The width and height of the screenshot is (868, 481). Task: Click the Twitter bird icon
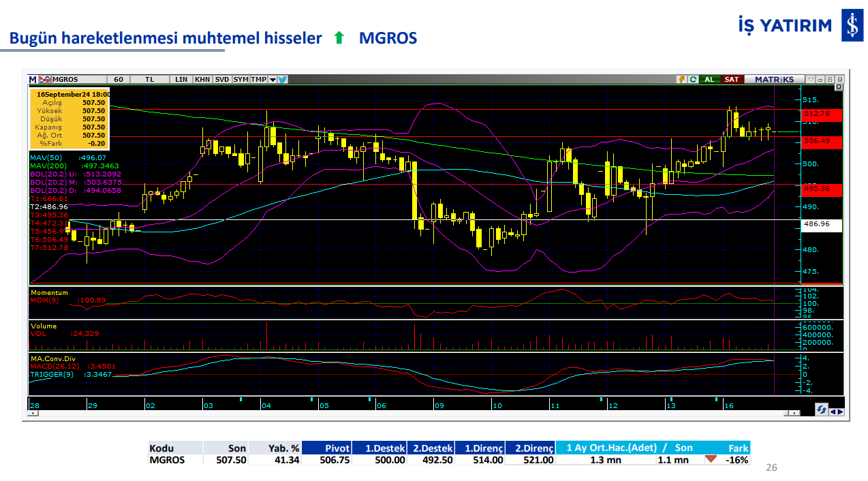click(x=283, y=80)
